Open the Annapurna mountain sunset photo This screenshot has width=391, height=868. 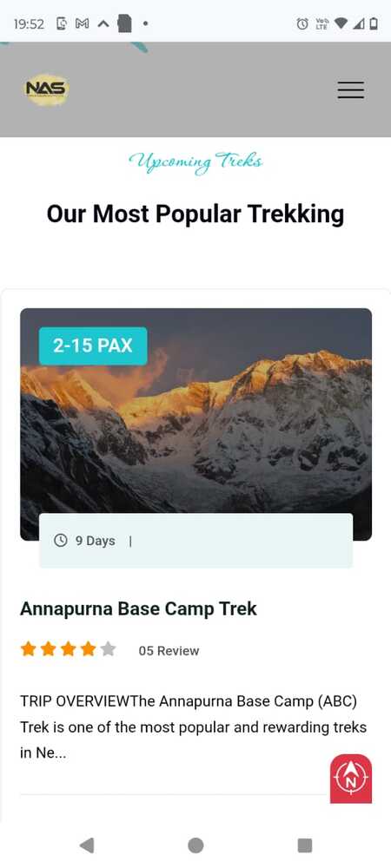coord(196,424)
